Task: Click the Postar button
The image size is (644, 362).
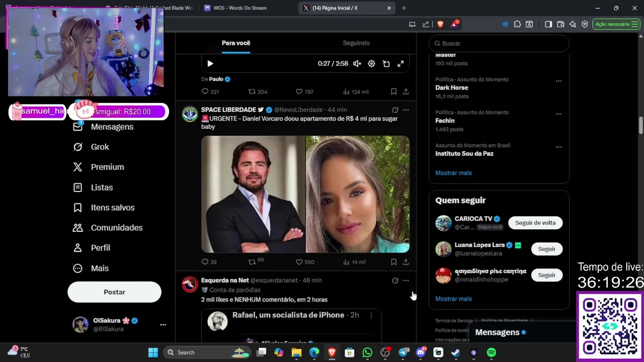Action: tap(114, 292)
